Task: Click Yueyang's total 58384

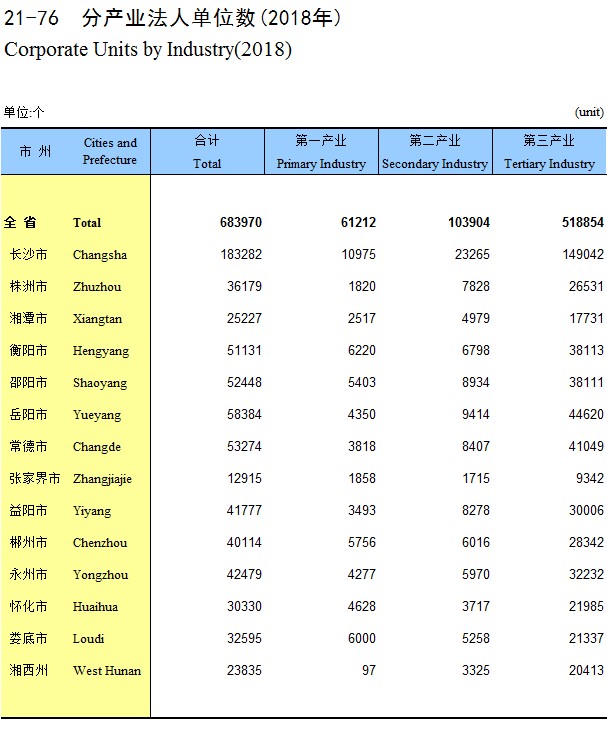Action: coord(244,414)
